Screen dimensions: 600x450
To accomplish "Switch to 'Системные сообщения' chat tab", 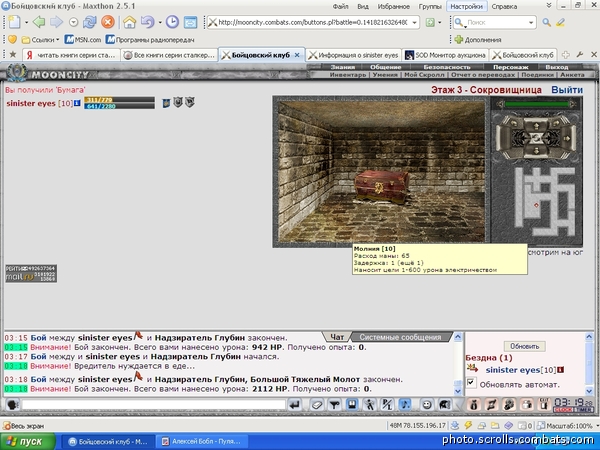I will (x=400, y=337).
